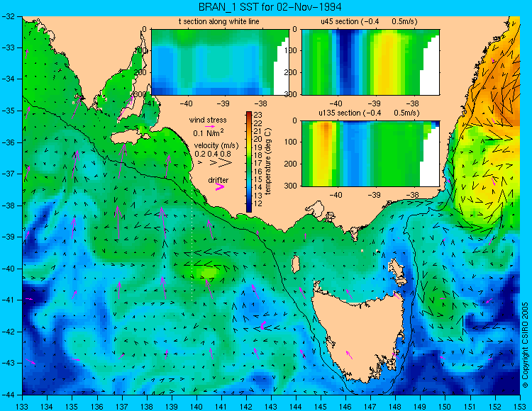
Task: Click the bright yellow-green warm eddy near 140.5, -40
Action: [208, 272]
